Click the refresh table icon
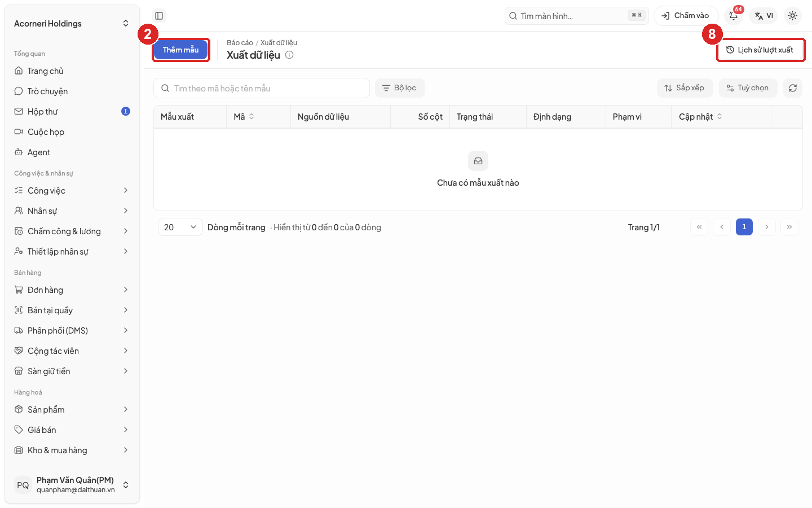This screenshot has height=508, width=812. pos(792,88)
